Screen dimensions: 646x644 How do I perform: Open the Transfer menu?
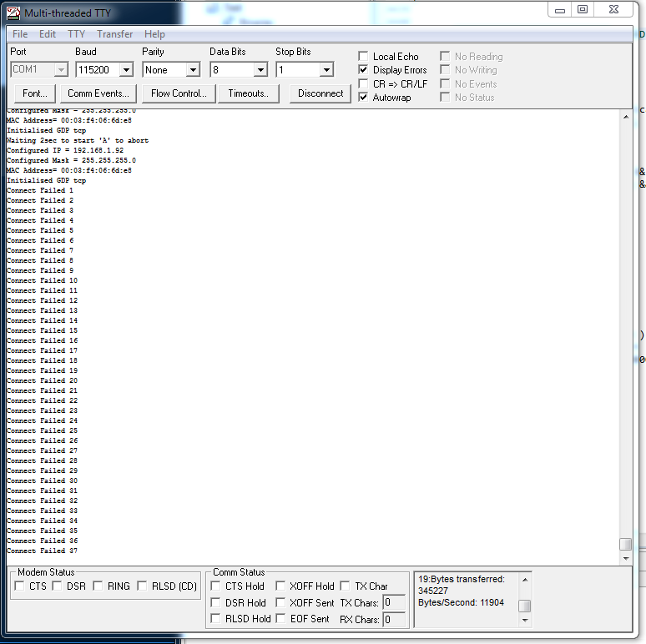coord(114,34)
